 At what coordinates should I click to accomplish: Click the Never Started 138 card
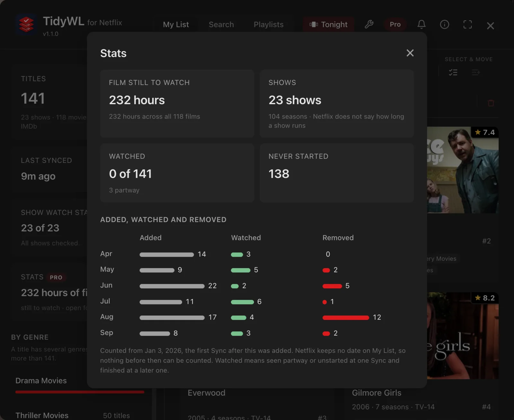point(337,173)
